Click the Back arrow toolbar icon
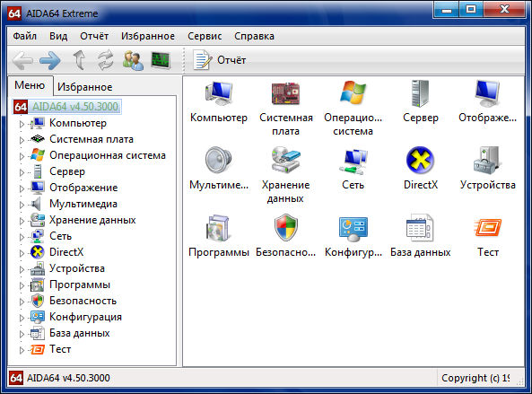This screenshot has height=394, width=532. click(22, 61)
